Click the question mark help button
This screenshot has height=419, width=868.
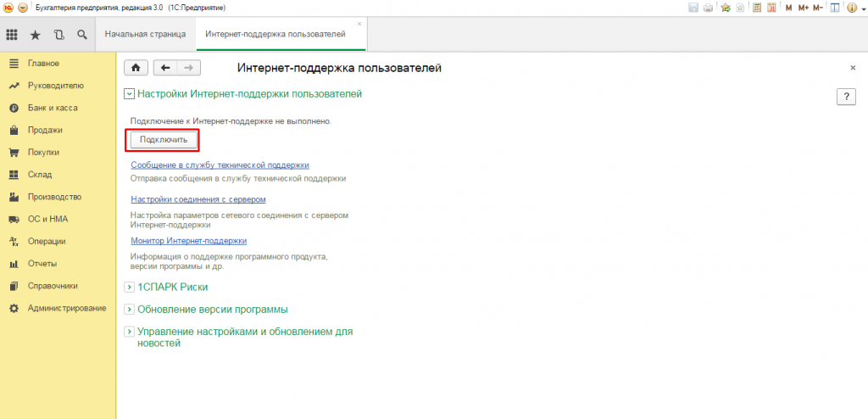(846, 96)
